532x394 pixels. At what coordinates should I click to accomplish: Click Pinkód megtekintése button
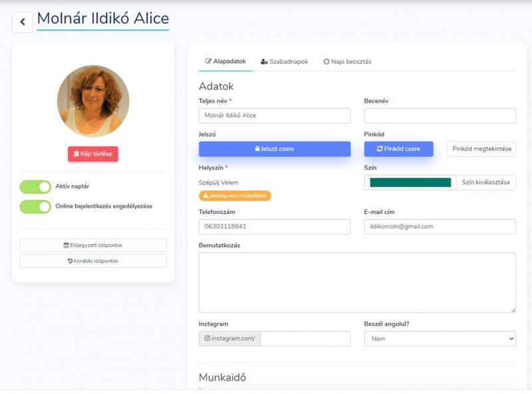(x=481, y=149)
